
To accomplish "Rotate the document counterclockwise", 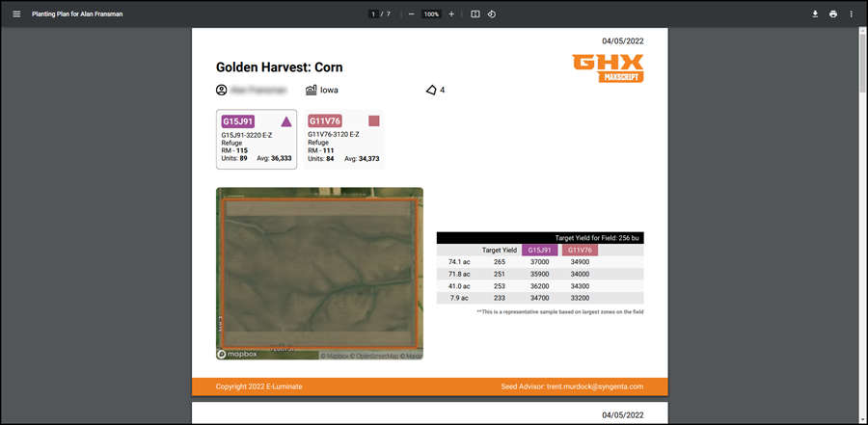I will tap(491, 13).
